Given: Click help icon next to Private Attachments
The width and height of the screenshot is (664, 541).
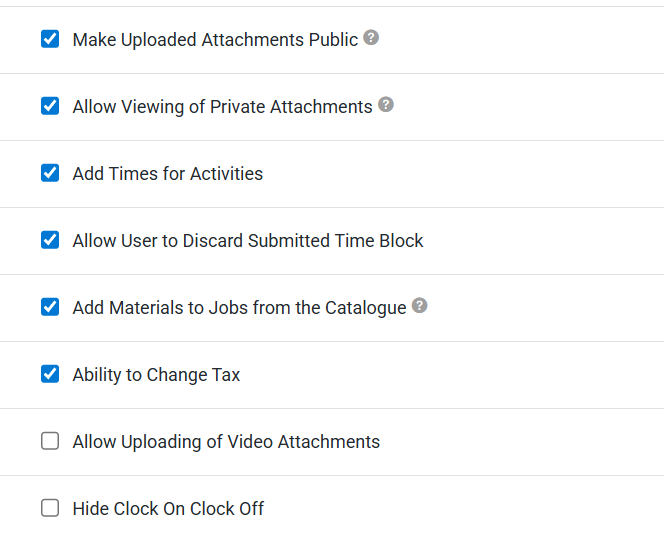Looking at the screenshot, I should (386, 105).
